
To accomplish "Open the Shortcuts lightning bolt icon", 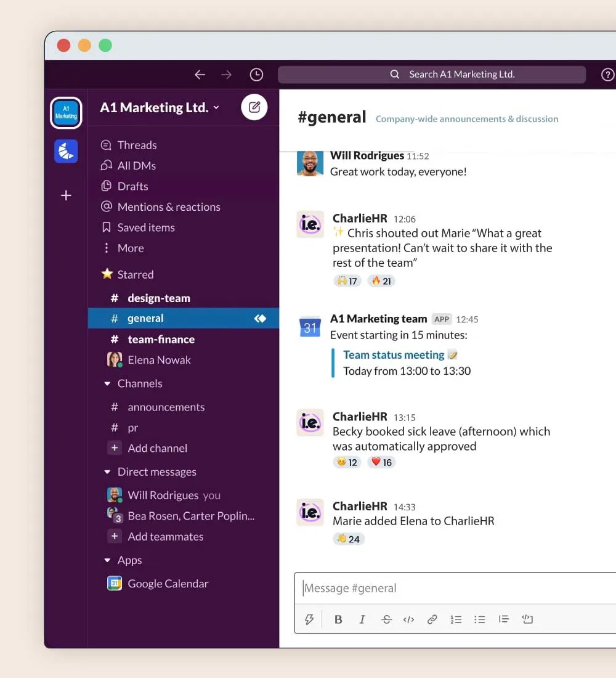I will pyautogui.click(x=309, y=619).
